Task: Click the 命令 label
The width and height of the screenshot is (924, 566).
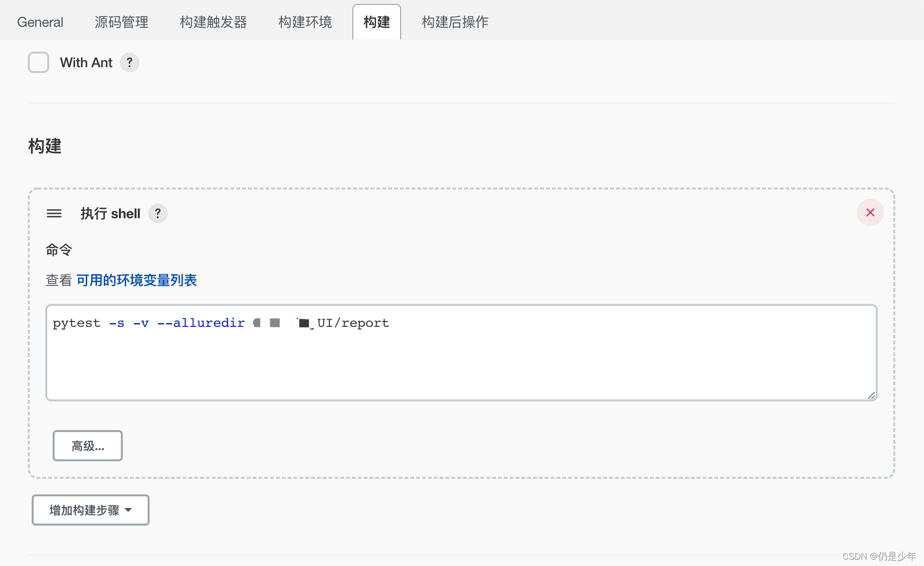Action: pyautogui.click(x=59, y=250)
